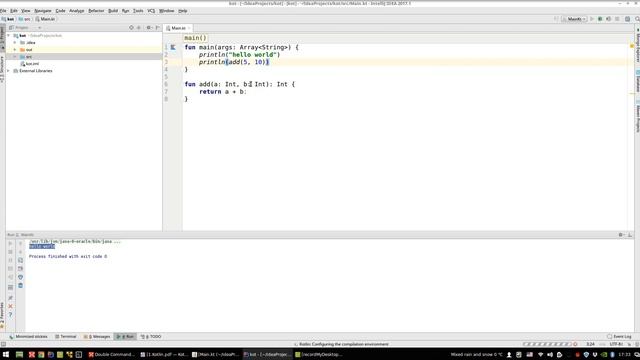Viewport: 640px width, 360px height.
Task: Open Project panel settings gear
Action: (x=149, y=28)
